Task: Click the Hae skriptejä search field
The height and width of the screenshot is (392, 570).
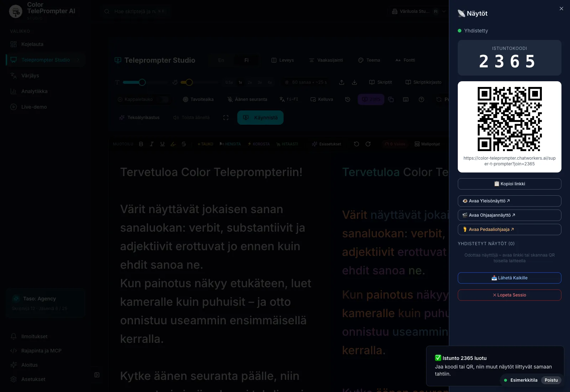Action: pyautogui.click(x=135, y=11)
